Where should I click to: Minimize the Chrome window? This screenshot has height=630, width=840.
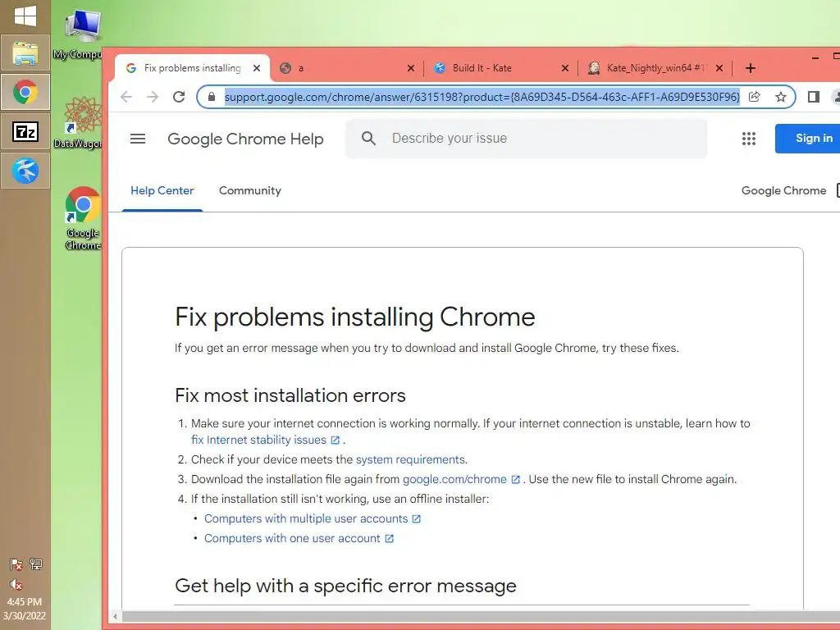click(x=815, y=57)
